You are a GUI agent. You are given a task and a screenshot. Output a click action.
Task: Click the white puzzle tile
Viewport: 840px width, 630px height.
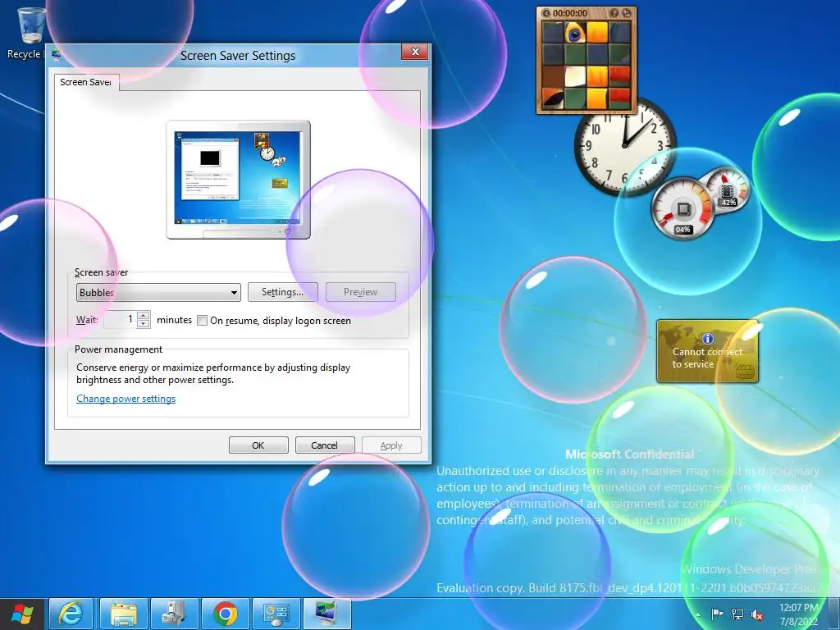click(x=575, y=76)
